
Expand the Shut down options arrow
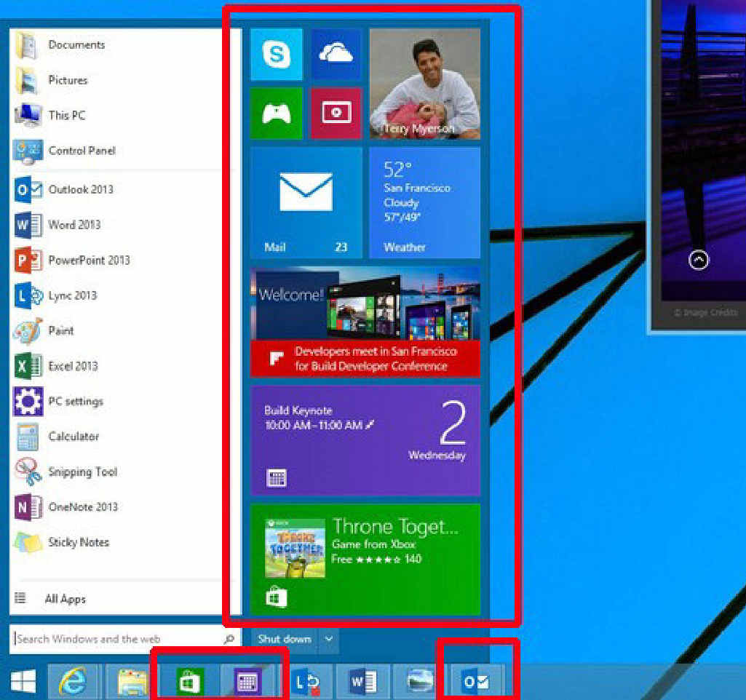tap(329, 639)
